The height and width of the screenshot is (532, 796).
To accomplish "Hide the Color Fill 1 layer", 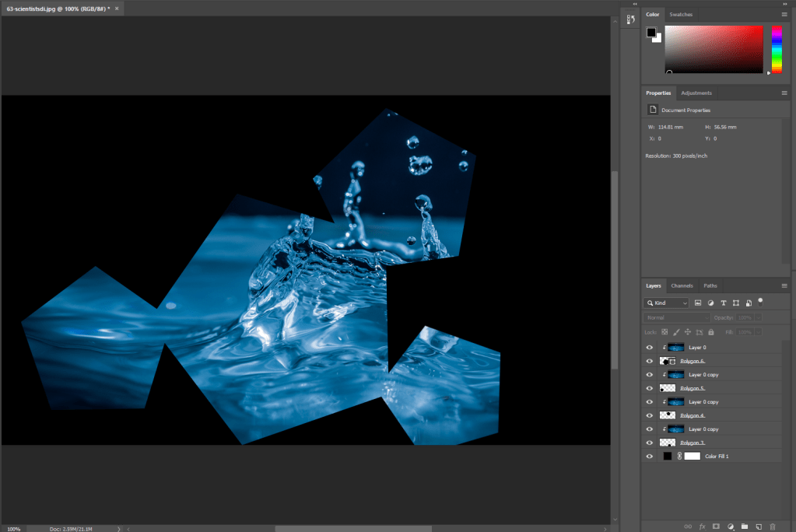I will pos(649,457).
